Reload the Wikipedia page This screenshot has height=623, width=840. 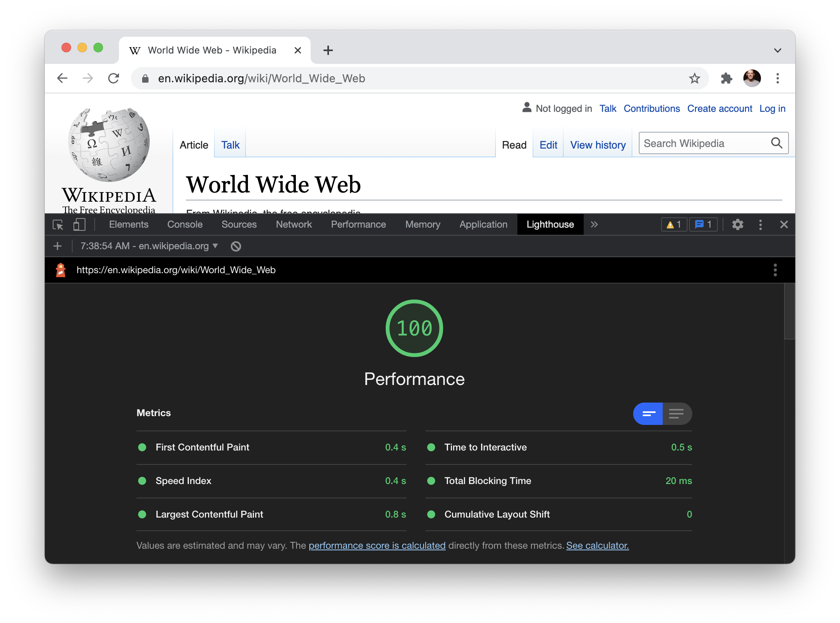(113, 78)
